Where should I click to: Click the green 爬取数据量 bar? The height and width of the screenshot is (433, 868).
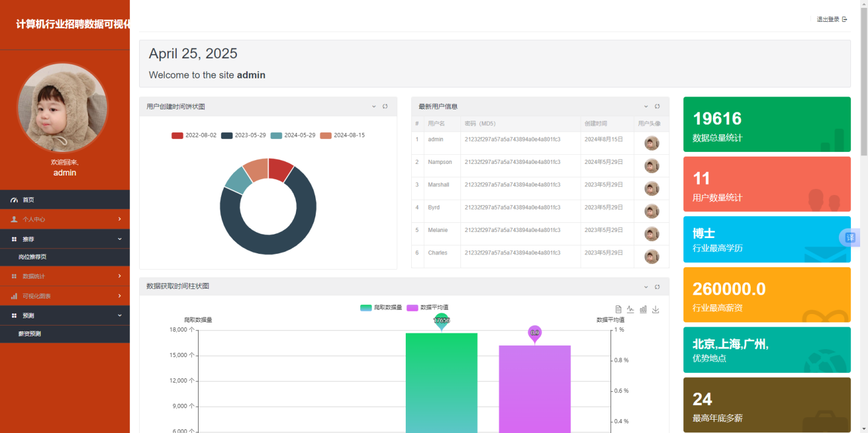[x=442, y=383]
